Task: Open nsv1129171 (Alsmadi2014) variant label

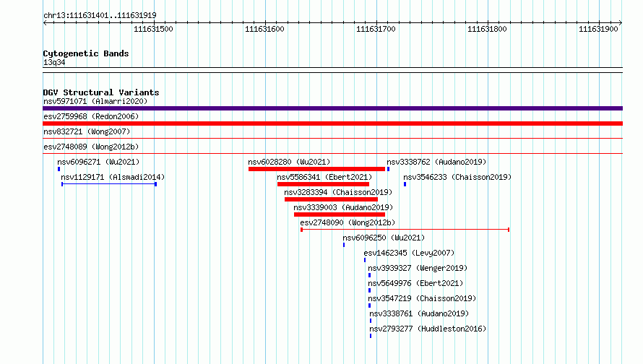Action: click(x=113, y=177)
